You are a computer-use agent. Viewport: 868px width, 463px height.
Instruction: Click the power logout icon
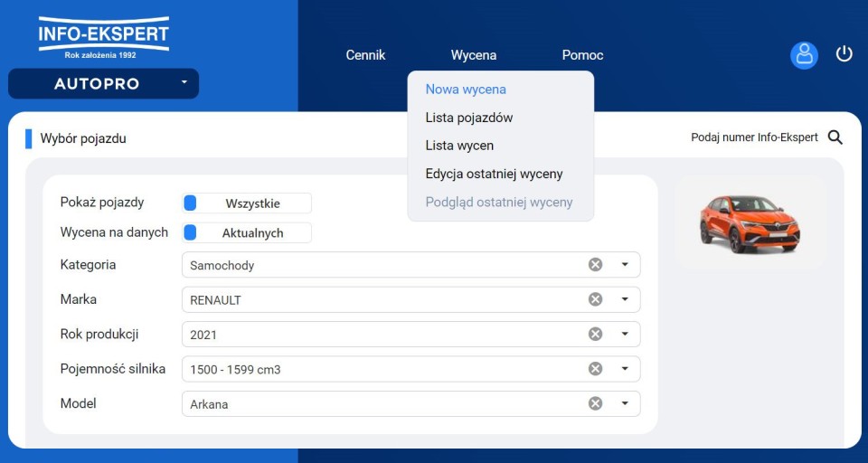[844, 54]
